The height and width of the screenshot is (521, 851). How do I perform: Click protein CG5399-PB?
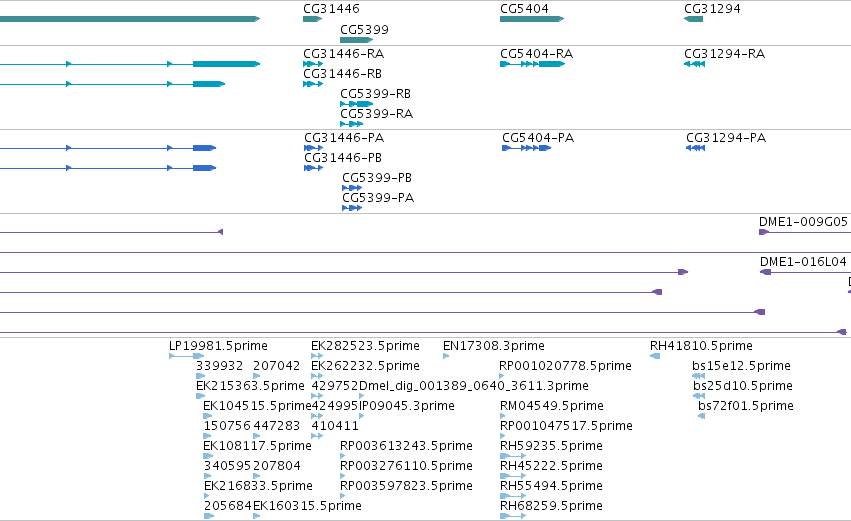[x=352, y=188]
